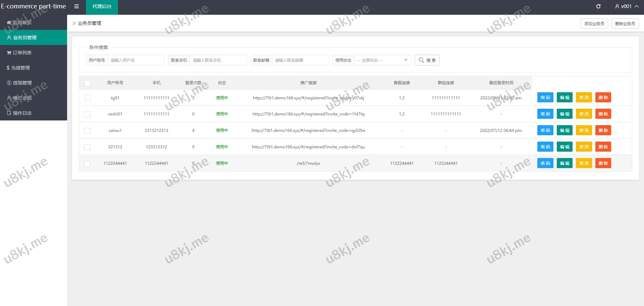The height and width of the screenshot is (306, 644).
Task: Switch to the 代理后台 tab
Action: tap(102, 7)
